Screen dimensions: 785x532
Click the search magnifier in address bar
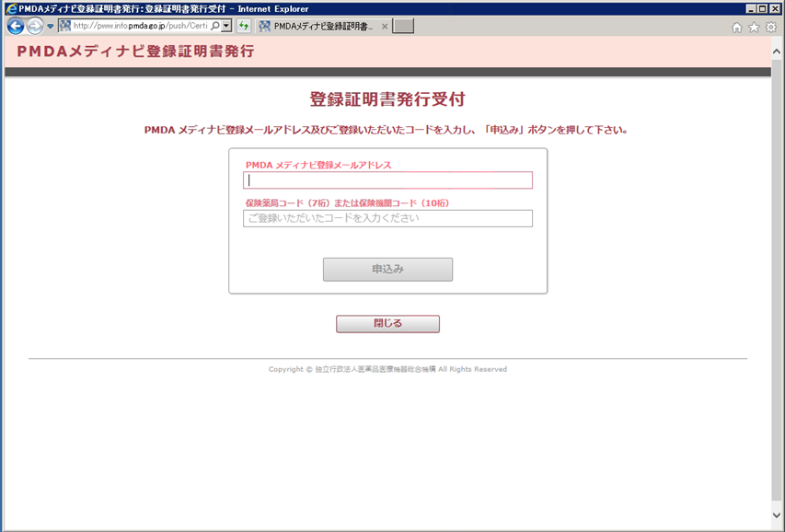214,26
